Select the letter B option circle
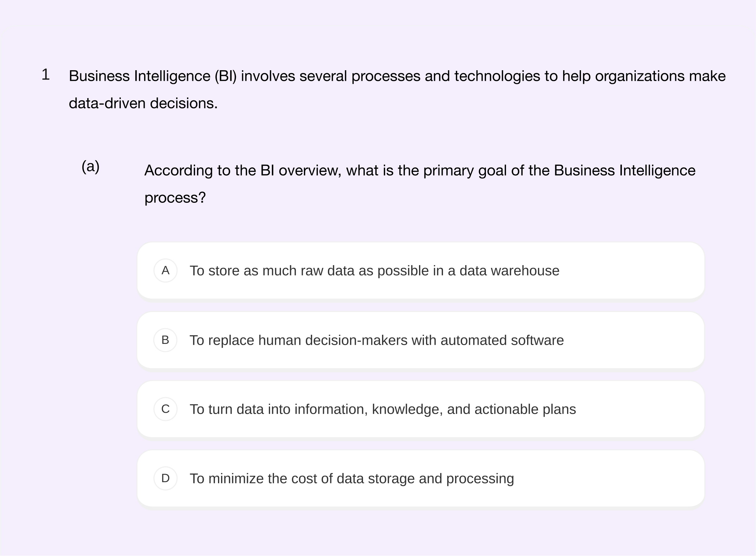 pos(165,340)
